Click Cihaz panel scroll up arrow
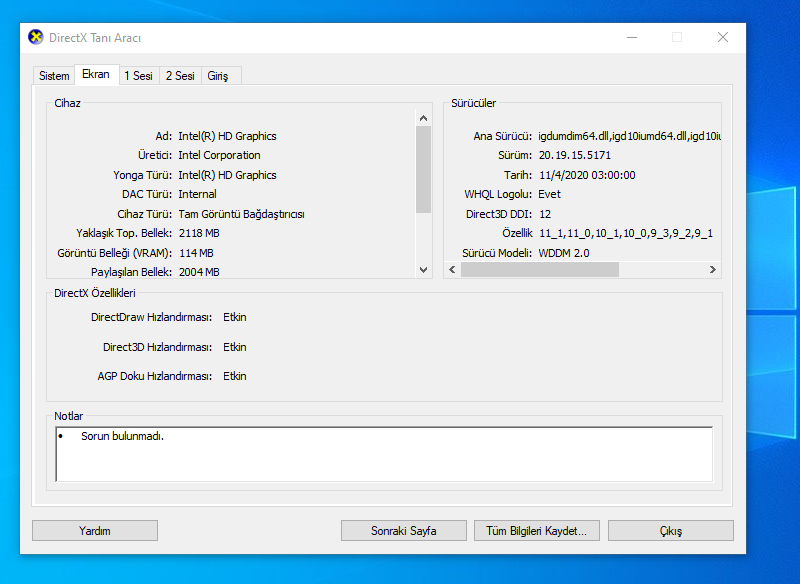Viewport: 800px width, 584px height. [x=423, y=118]
